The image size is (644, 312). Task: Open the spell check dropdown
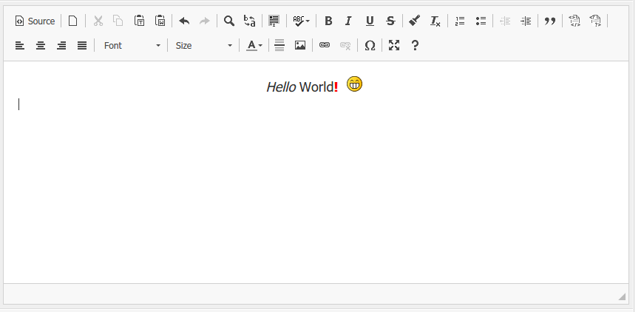pos(301,21)
